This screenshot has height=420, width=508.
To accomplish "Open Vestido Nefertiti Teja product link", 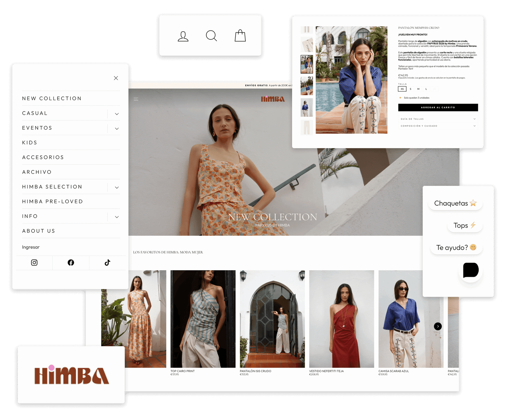I will coord(326,371).
